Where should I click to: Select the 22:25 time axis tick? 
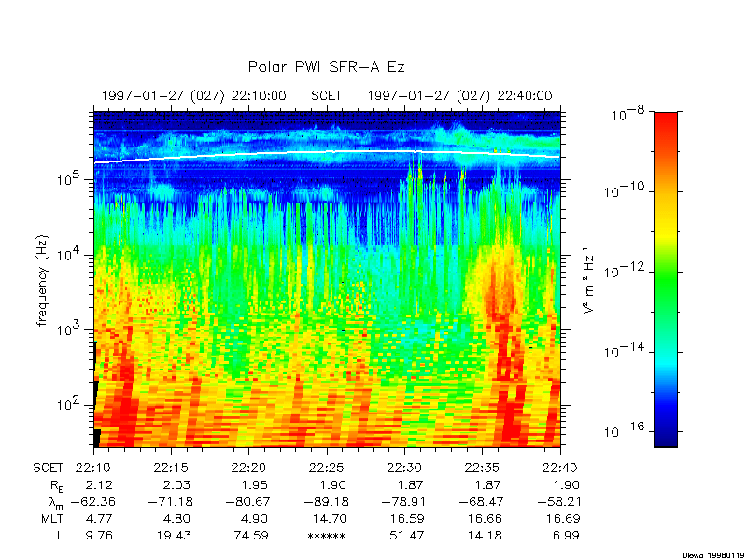click(326, 468)
